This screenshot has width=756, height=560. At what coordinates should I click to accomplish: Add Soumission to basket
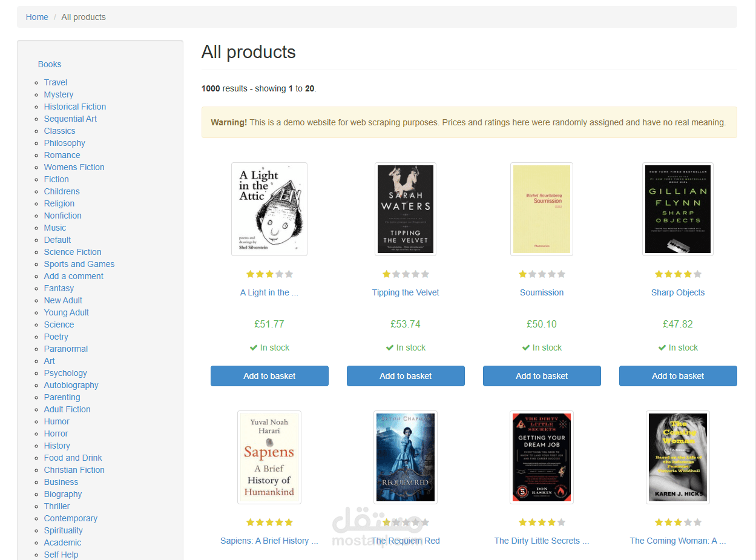click(x=542, y=376)
